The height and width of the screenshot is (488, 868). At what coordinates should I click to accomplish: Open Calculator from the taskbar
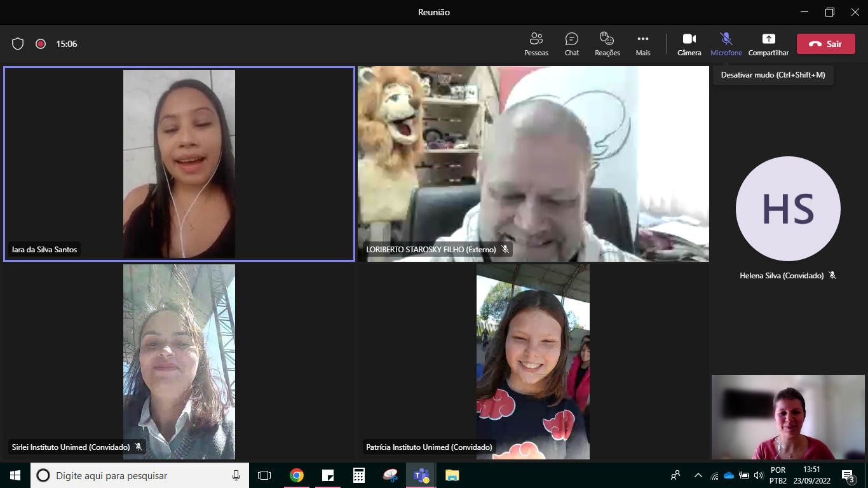[359, 475]
